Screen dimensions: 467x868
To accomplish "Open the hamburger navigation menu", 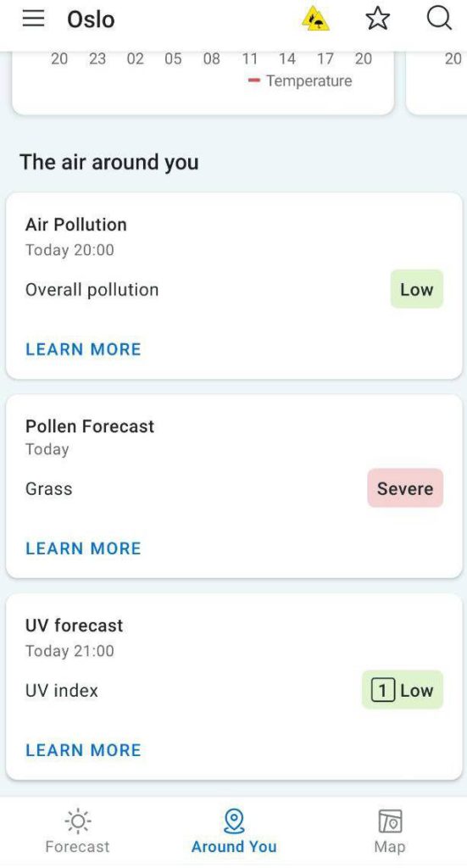I will click(33, 19).
